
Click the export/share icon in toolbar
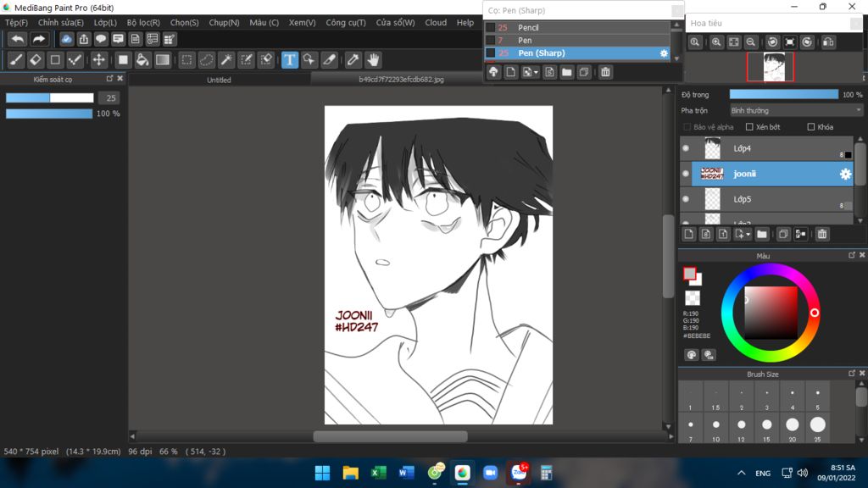click(84, 39)
